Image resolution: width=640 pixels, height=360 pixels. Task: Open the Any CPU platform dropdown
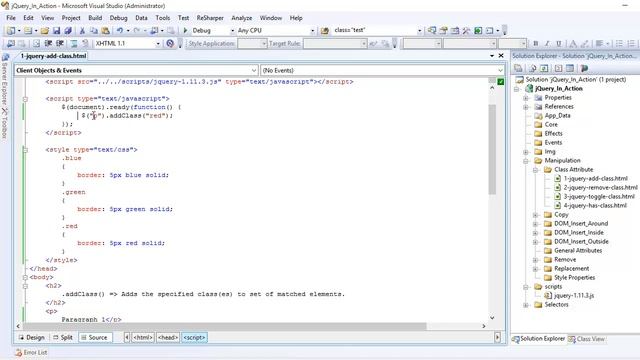coord(312,31)
